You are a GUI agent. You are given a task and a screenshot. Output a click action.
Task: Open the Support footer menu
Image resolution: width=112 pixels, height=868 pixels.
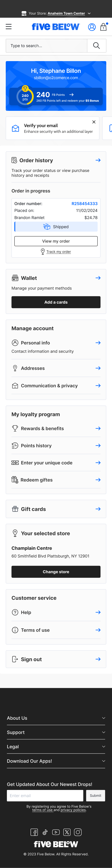56,732
